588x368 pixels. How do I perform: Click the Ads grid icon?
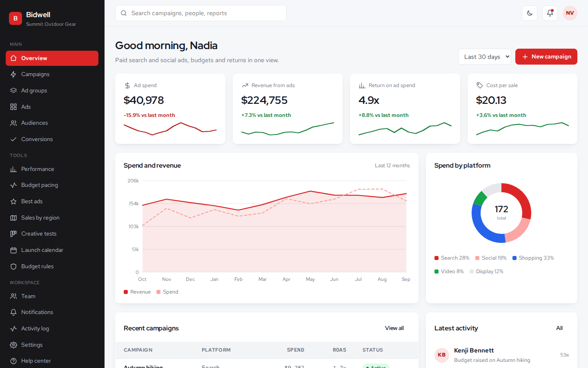pyautogui.click(x=13, y=107)
